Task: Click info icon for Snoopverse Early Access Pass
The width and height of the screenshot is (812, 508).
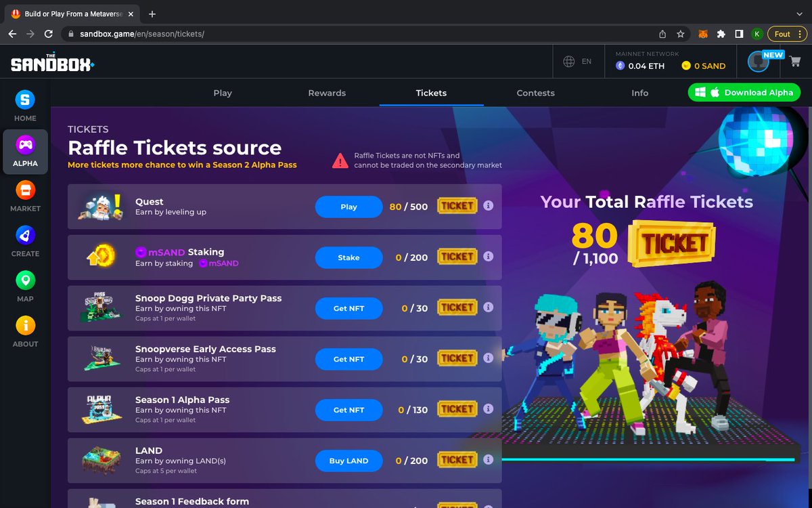Action: coord(489,358)
